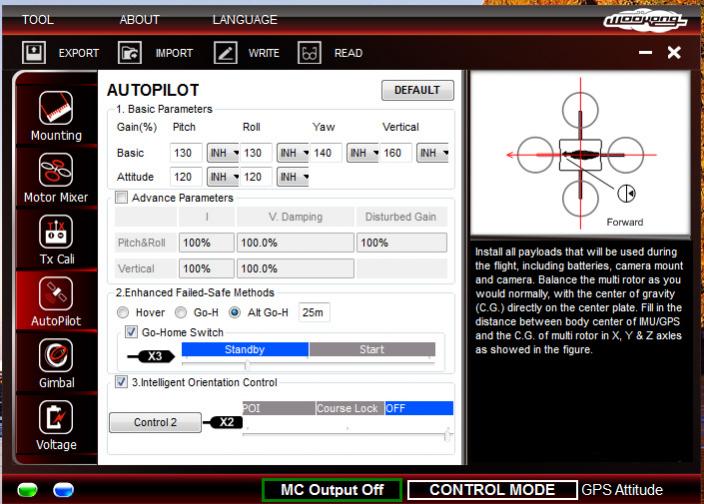Click the Basic Pitch gain field 130
Screen dimensions: 704x504
tap(186, 153)
